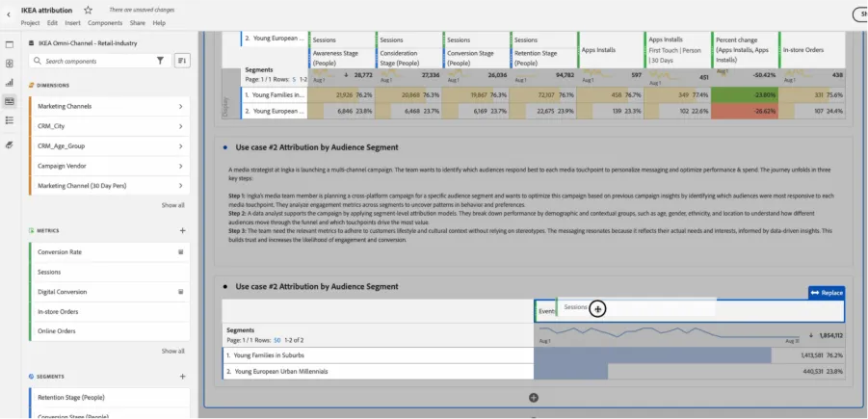Click the Awareness Stage (People) column header
The height and width of the screenshot is (419, 868).
tap(341, 58)
